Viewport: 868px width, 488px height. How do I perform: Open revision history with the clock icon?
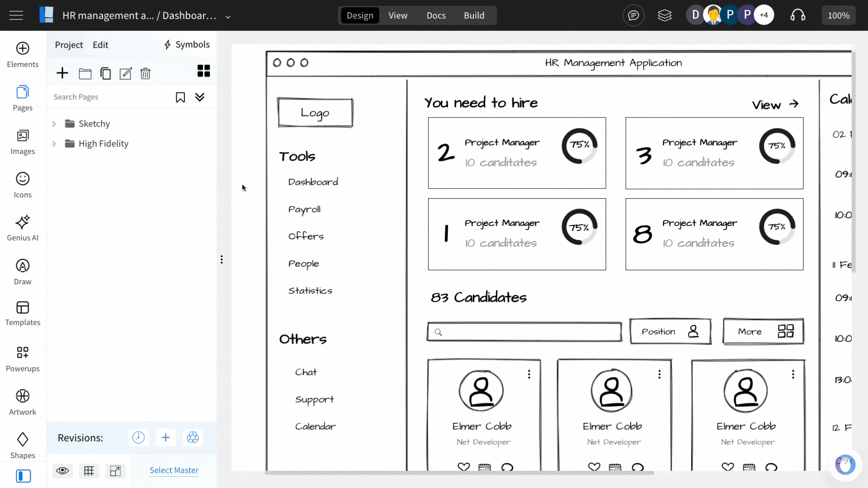138,437
